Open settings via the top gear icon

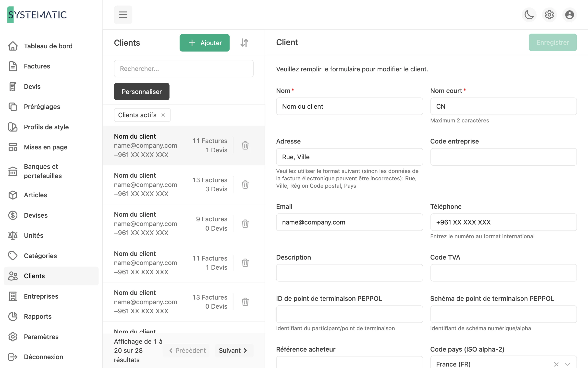coord(549,15)
